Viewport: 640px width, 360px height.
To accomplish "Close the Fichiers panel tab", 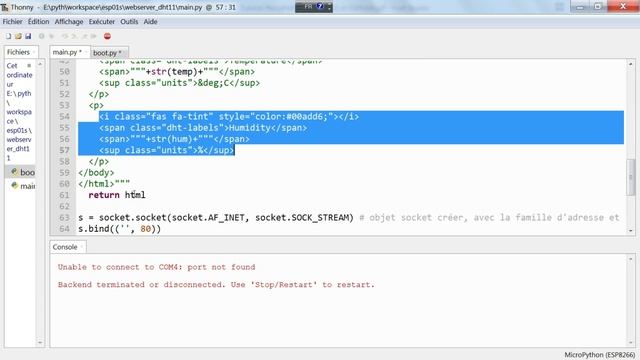I will 34,52.
